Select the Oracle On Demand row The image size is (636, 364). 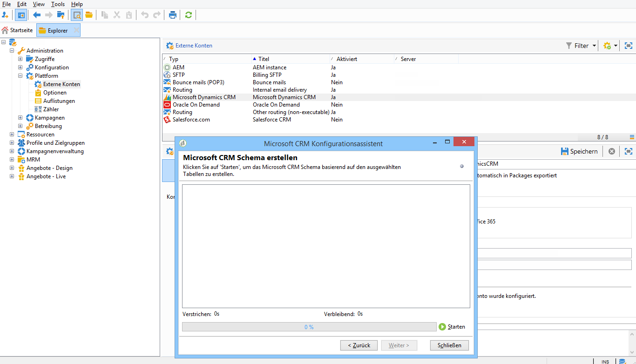coord(399,105)
